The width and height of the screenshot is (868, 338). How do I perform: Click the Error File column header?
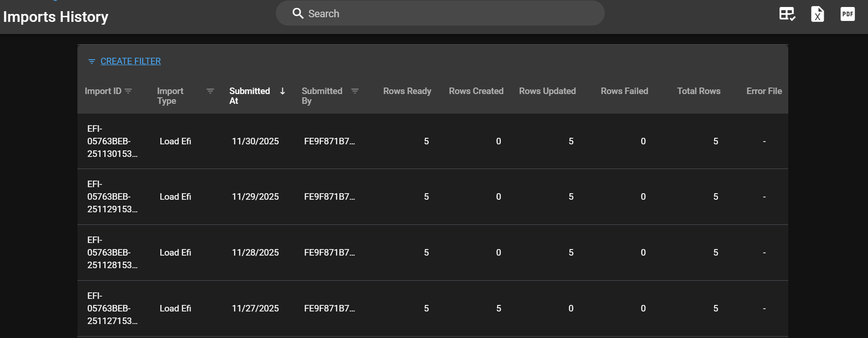point(764,91)
